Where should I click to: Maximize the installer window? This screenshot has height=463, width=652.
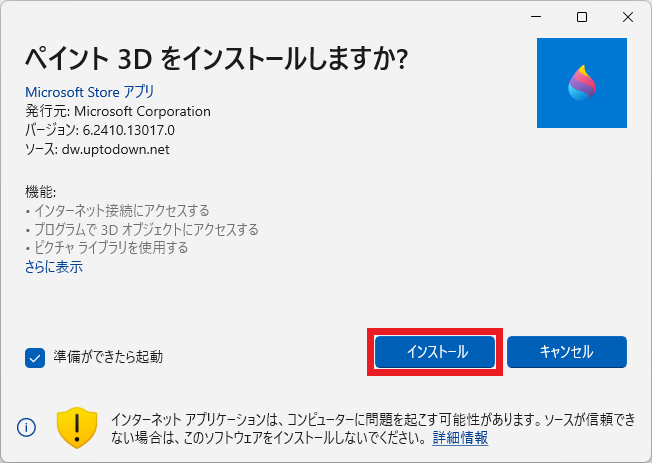click(x=582, y=17)
